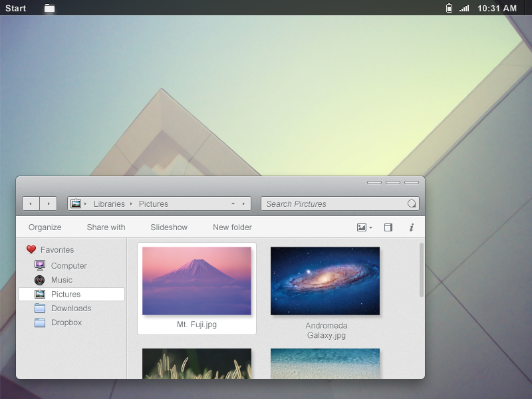Click the Dropbox folder icon

[40, 323]
